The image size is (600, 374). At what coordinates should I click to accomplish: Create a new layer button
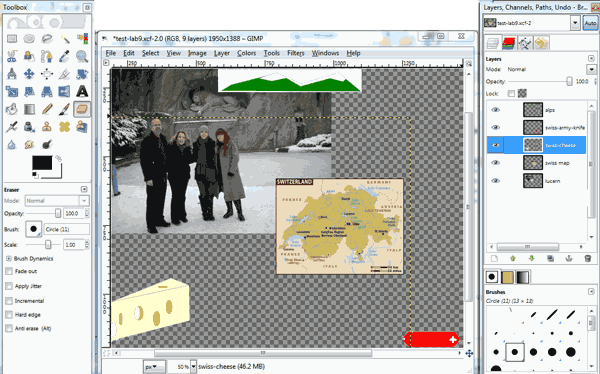494,259
